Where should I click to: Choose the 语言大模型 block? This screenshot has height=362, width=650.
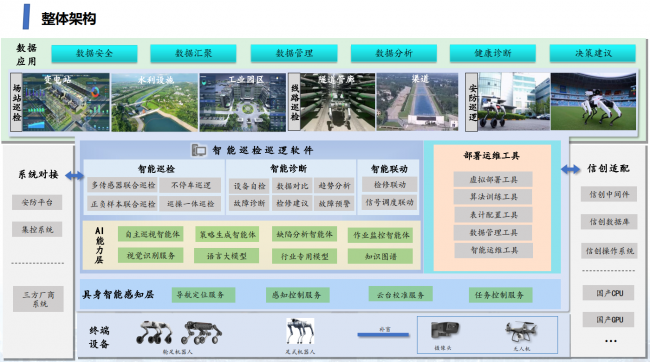(227, 256)
